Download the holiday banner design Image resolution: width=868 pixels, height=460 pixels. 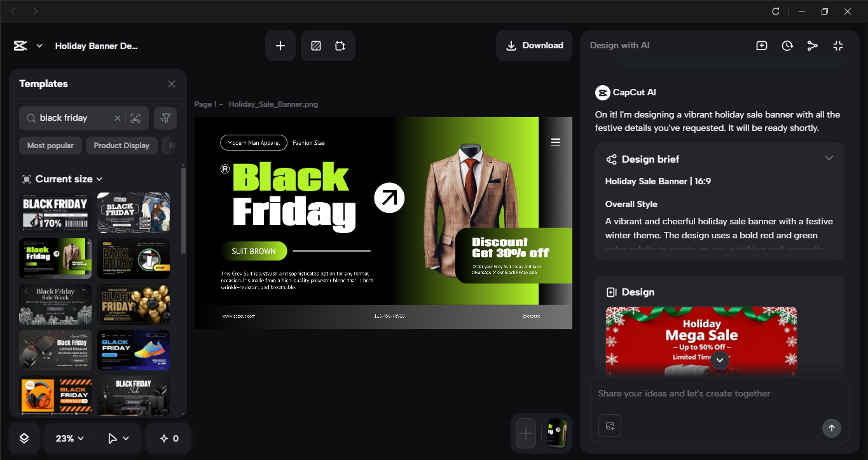[534, 45]
